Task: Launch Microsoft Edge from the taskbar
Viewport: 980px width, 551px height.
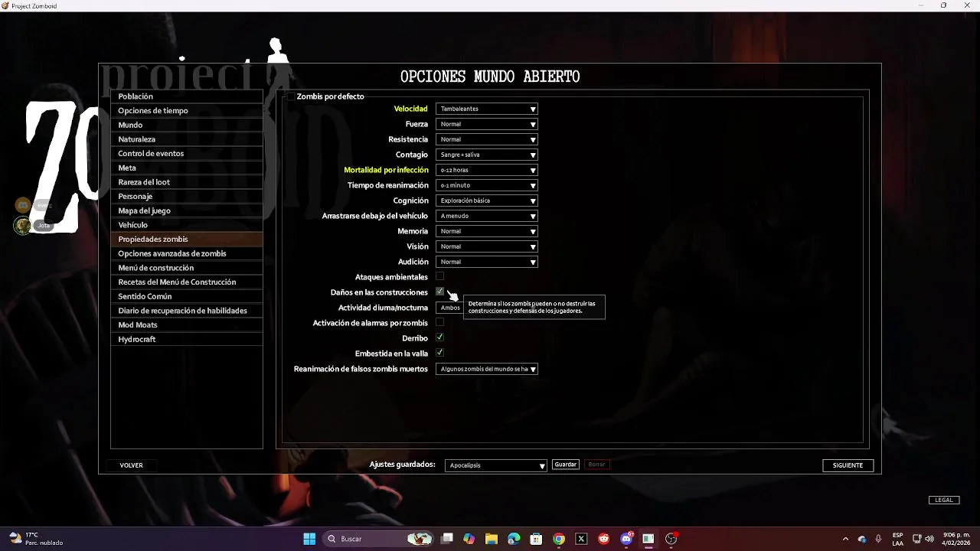Action: pyautogui.click(x=514, y=539)
